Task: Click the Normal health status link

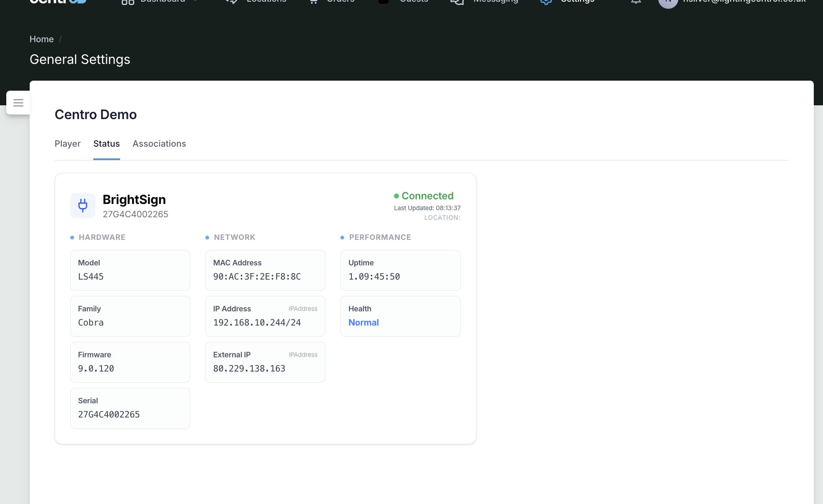Action: 364,323
